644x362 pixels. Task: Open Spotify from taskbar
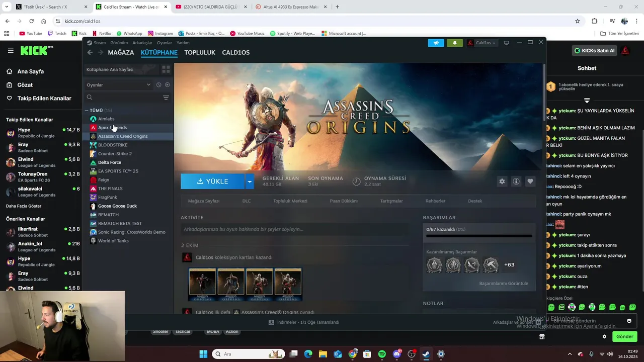382,354
